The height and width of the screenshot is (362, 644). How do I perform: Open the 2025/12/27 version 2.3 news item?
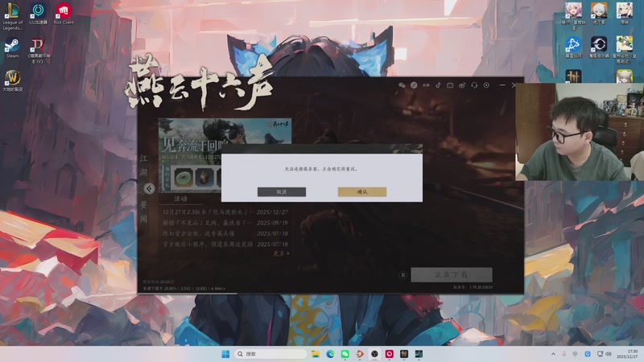(x=225, y=212)
